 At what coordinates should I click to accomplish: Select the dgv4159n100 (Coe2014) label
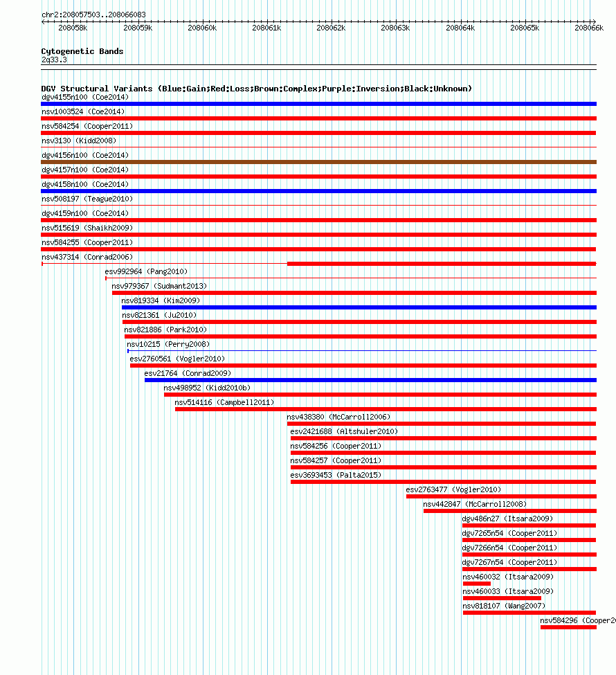[85, 213]
